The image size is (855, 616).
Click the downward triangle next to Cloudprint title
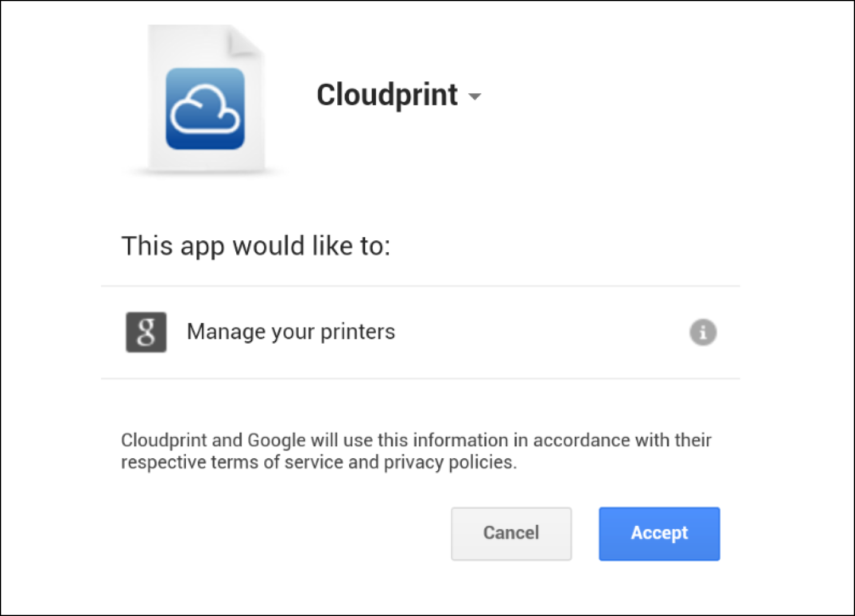[474, 96]
